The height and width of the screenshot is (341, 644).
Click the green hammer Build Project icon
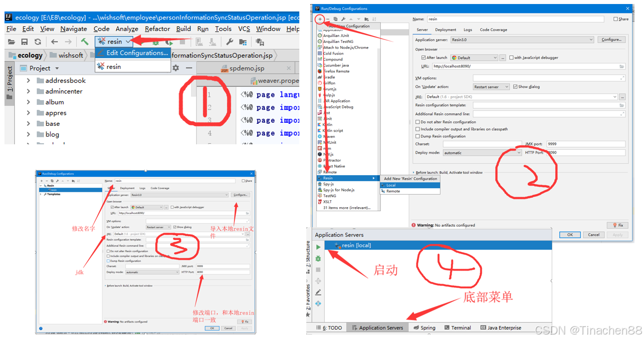click(x=85, y=42)
